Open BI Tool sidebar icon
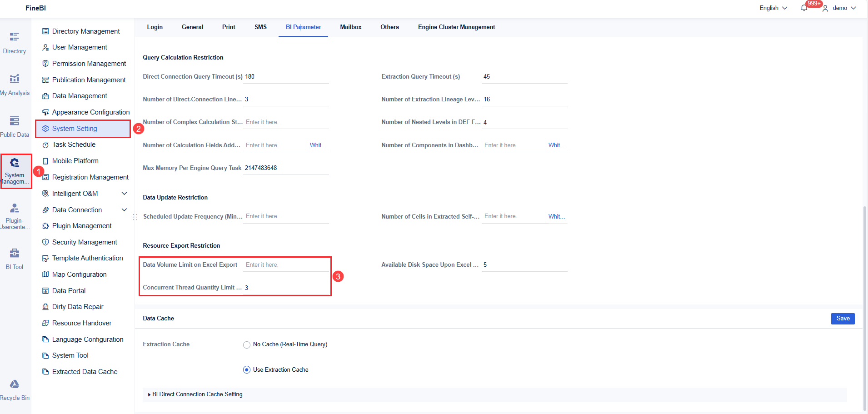The width and height of the screenshot is (868, 414). click(15, 253)
